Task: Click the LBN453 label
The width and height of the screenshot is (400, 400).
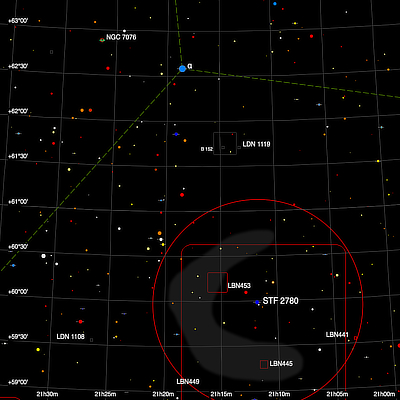Action: click(x=239, y=286)
